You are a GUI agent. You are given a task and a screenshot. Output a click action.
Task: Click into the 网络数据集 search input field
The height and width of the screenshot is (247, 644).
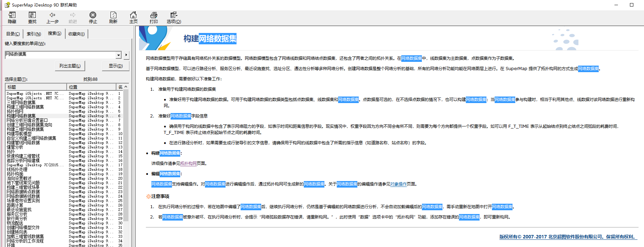click(60, 55)
